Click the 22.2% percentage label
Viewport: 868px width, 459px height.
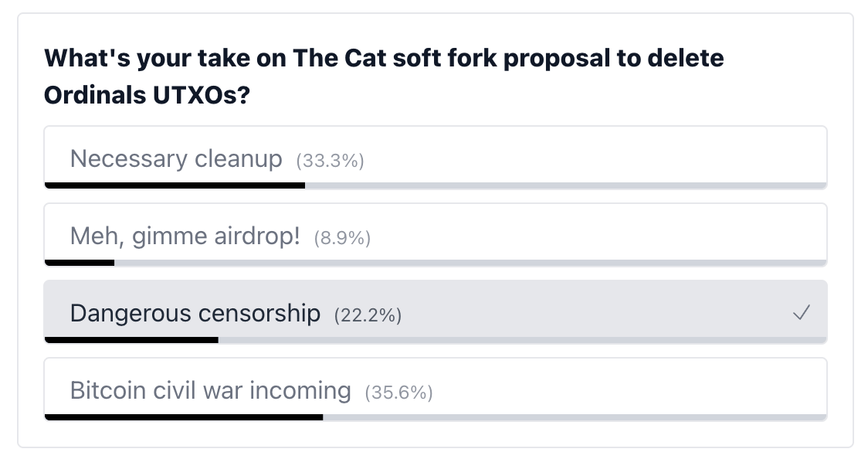click(x=368, y=315)
